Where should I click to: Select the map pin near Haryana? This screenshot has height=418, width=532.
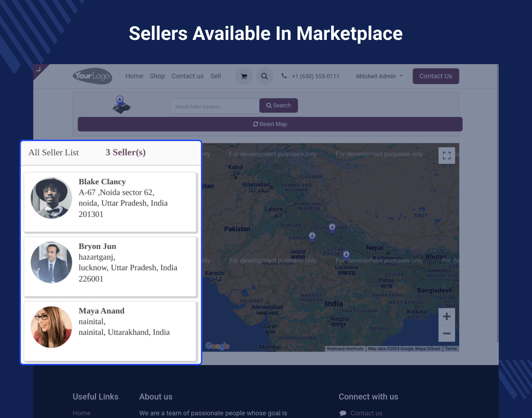(312, 237)
